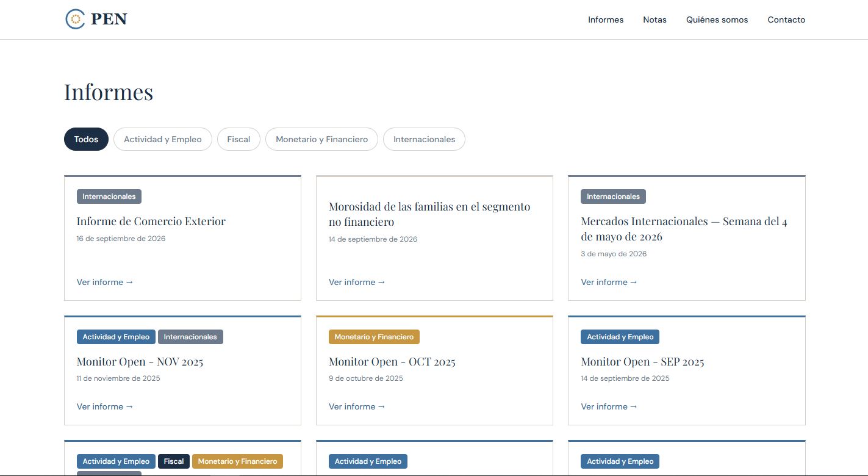The height and width of the screenshot is (476, 868).
Task: Open the Monitor Open - NOV 2025 title
Action: point(140,361)
